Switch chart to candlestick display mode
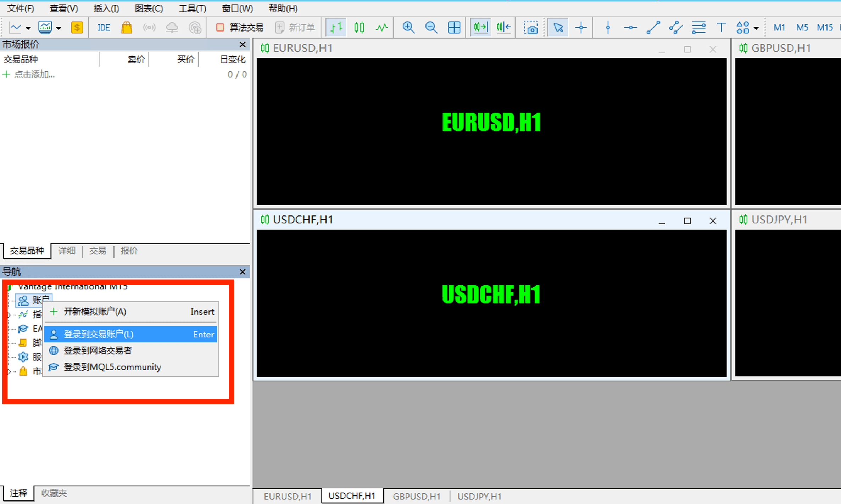Image resolution: width=841 pixels, height=504 pixels. pos(359,27)
